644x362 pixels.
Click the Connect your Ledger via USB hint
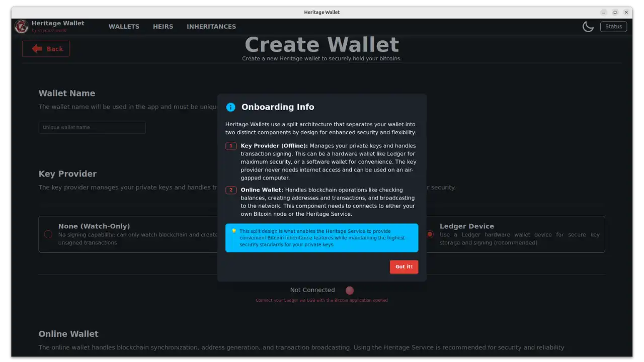coord(321,301)
